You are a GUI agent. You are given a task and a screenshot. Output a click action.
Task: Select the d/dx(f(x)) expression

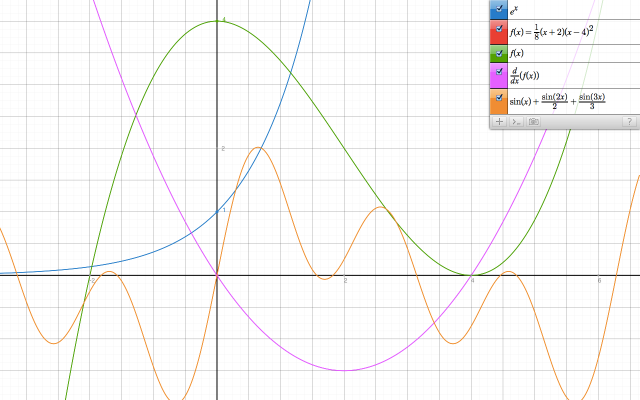click(524, 76)
